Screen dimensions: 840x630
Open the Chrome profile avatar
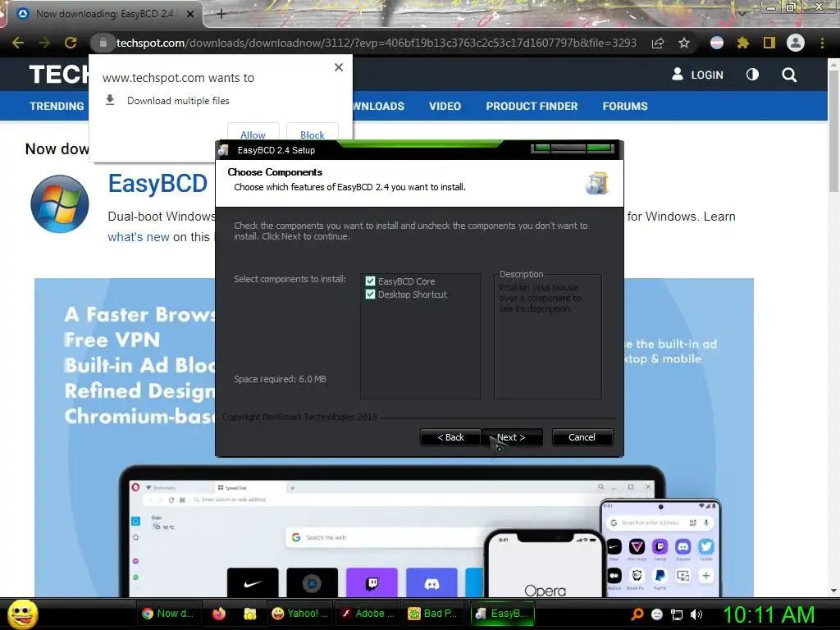796,43
